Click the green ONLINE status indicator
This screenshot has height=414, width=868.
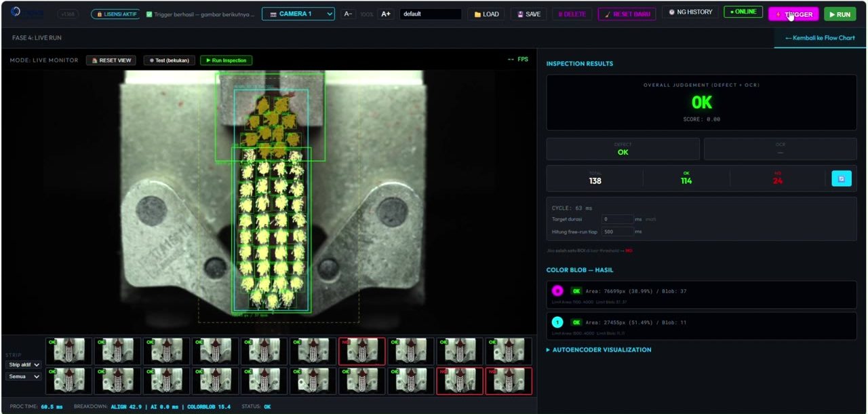tap(743, 12)
